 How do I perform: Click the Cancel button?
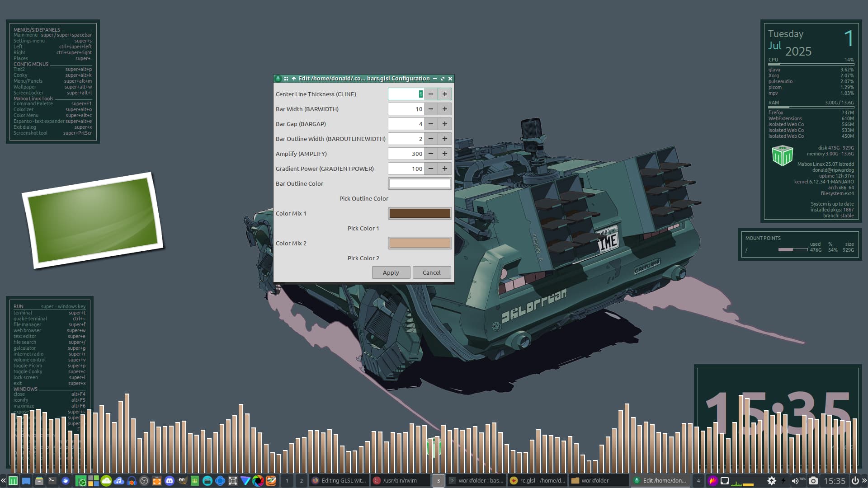431,272
